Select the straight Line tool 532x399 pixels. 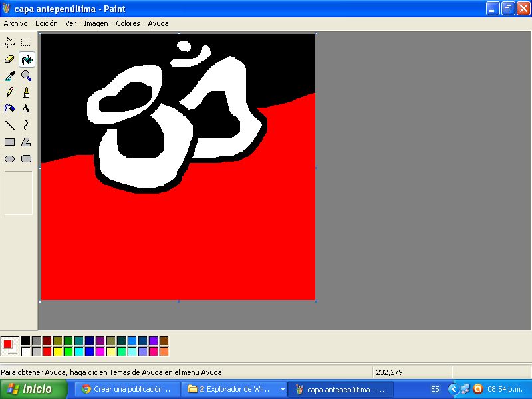[x=10, y=126]
